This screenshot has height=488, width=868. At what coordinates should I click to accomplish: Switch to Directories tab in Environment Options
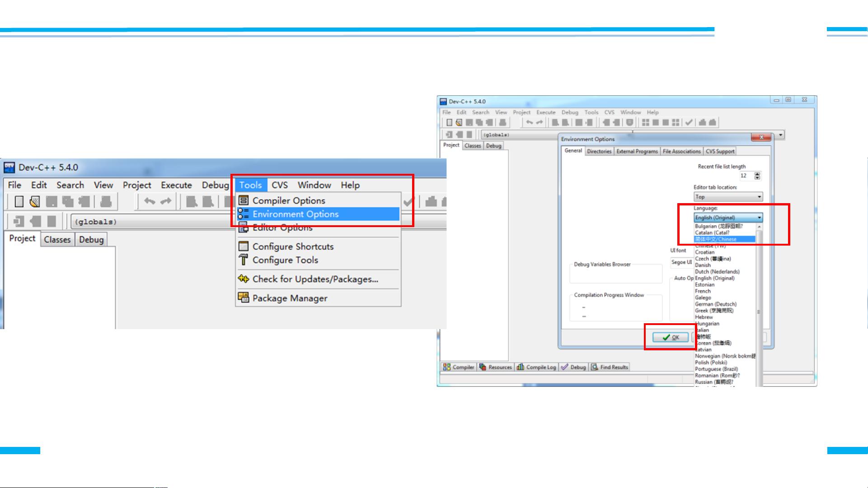click(x=599, y=151)
